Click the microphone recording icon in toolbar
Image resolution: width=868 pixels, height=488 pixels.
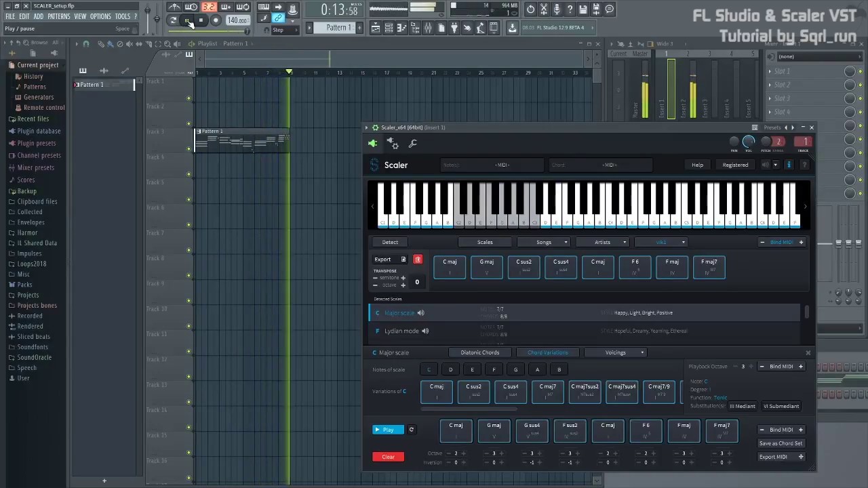(557, 9)
